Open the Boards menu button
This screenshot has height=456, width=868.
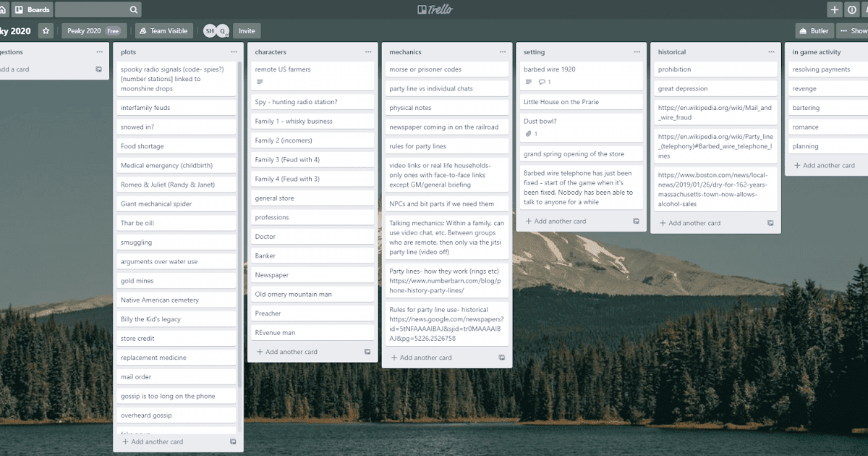[x=31, y=9]
